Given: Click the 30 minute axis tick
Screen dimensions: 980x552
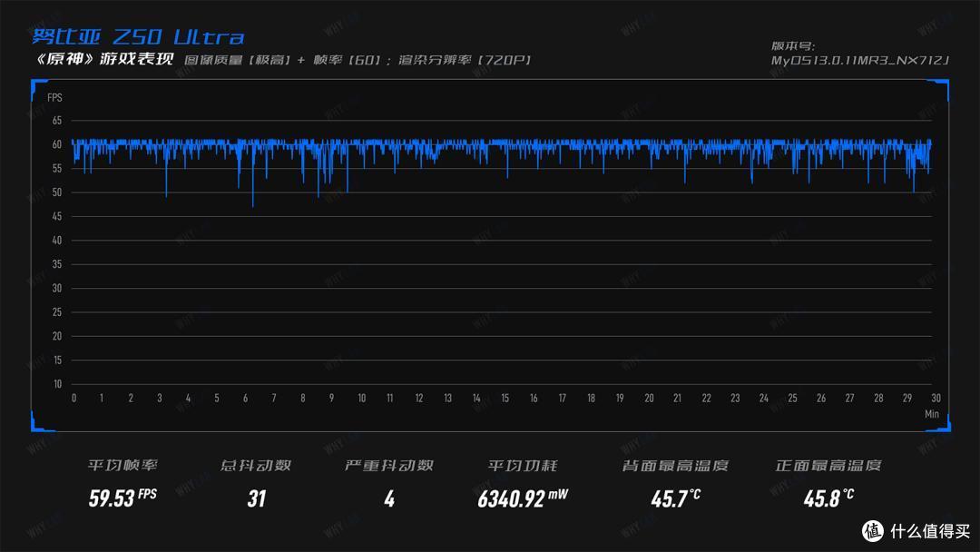Looking at the screenshot, I should pyautogui.click(x=936, y=399).
